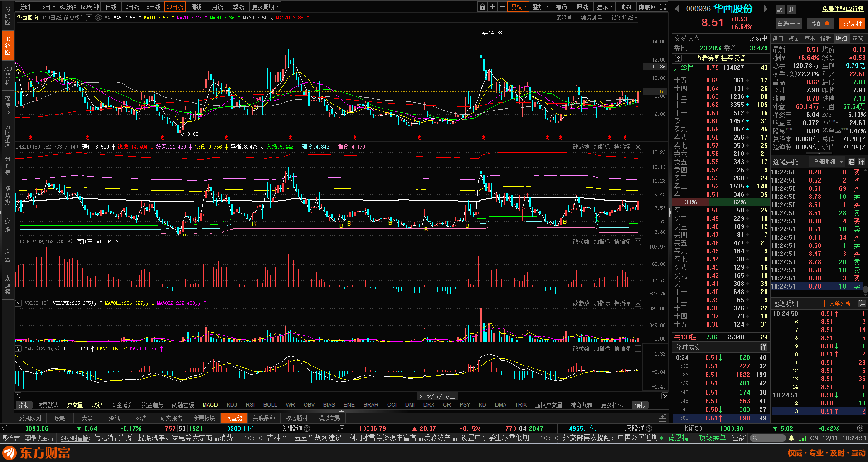Check network signal strength icon
Image resolution: width=868 pixels, height=462 pixels.
coord(803,438)
